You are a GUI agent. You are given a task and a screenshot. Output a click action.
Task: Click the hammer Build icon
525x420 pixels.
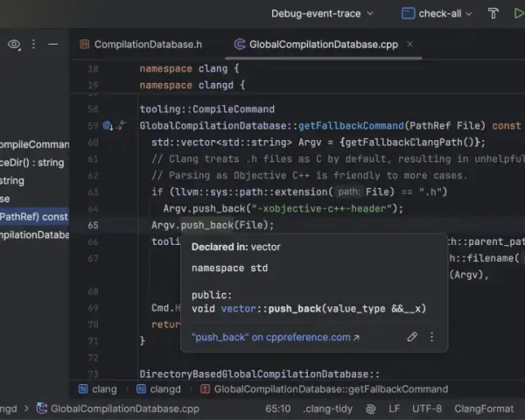[x=493, y=14]
